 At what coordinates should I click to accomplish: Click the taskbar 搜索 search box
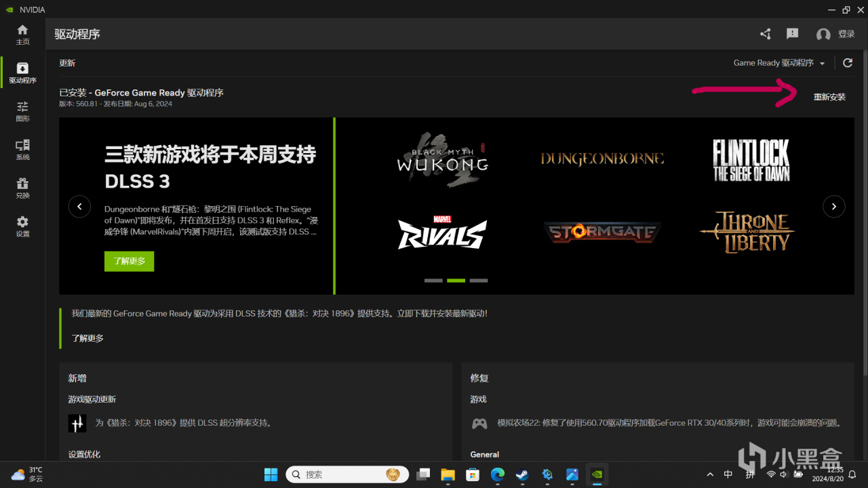(347, 474)
